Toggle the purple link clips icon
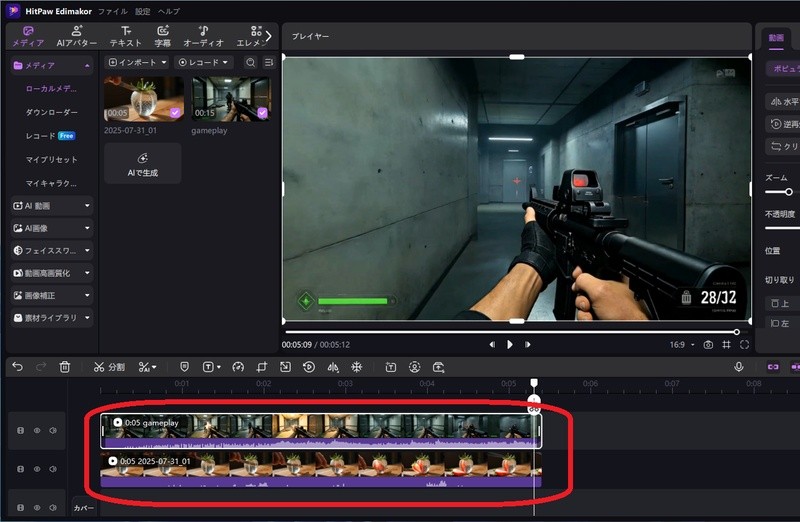Screen dimensions: 800x522 773,367
